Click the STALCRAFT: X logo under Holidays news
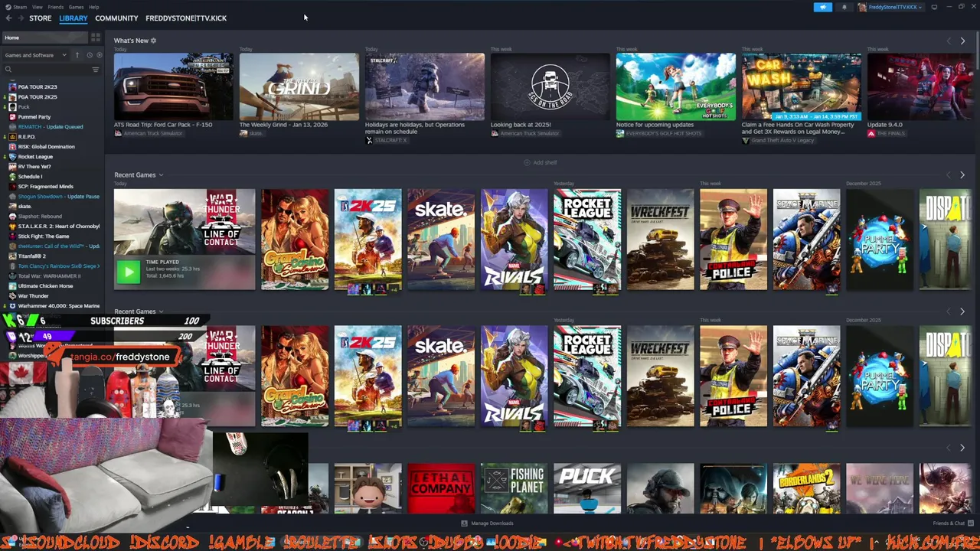Viewport: 980px width, 551px height. point(369,141)
